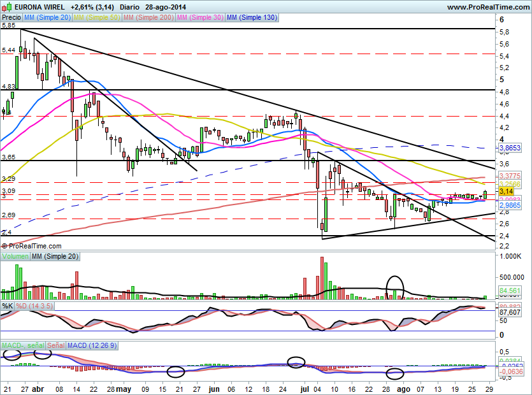The image size is (532, 395).
Task: Select the MM (Simple 130) dark blue legend
Action: coord(252,18)
